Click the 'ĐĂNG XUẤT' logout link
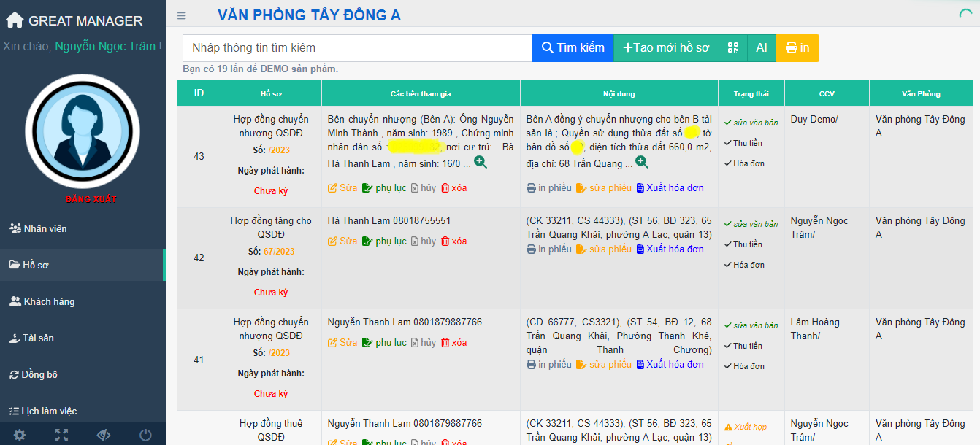Image resolution: width=980 pixels, height=445 pixels. (91, 199)
